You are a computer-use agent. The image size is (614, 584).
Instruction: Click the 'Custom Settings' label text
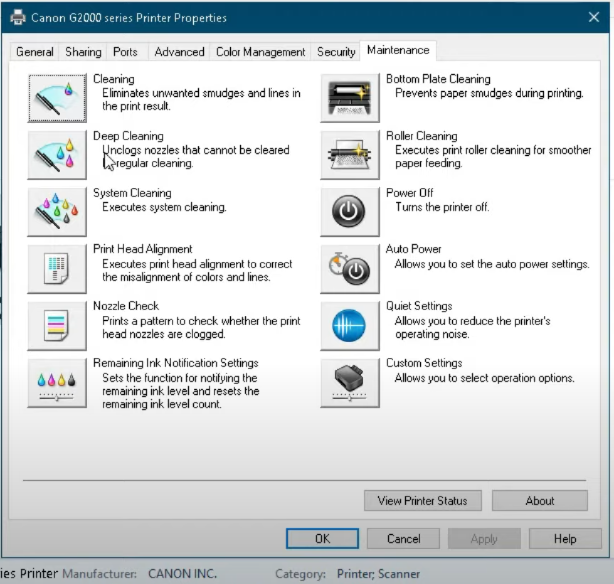tap(424, 363)
